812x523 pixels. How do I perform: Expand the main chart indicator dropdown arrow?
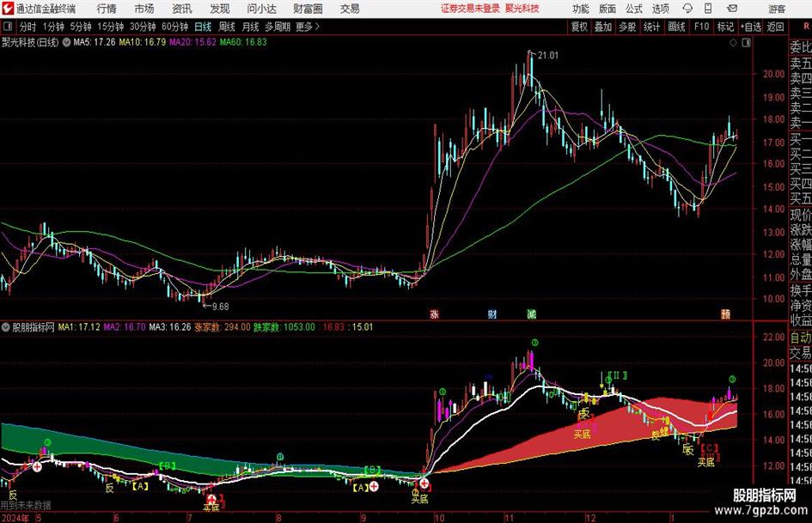click(66, 42)
